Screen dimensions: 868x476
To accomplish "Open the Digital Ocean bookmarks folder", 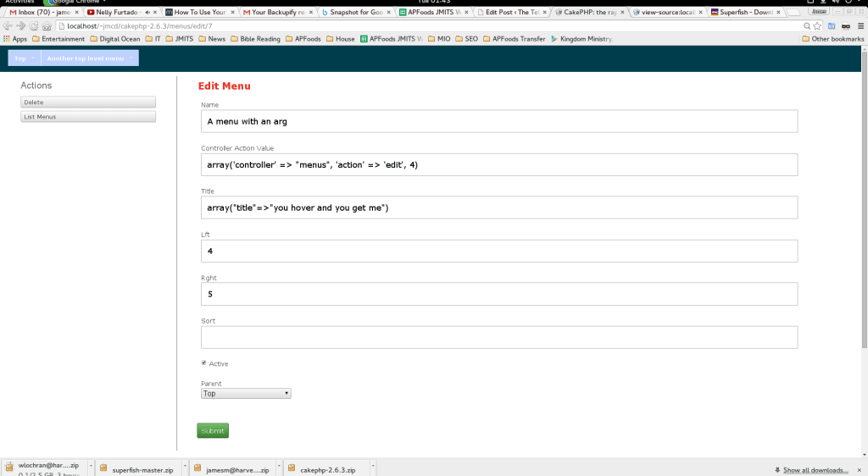I will click(x=115, y=39).
